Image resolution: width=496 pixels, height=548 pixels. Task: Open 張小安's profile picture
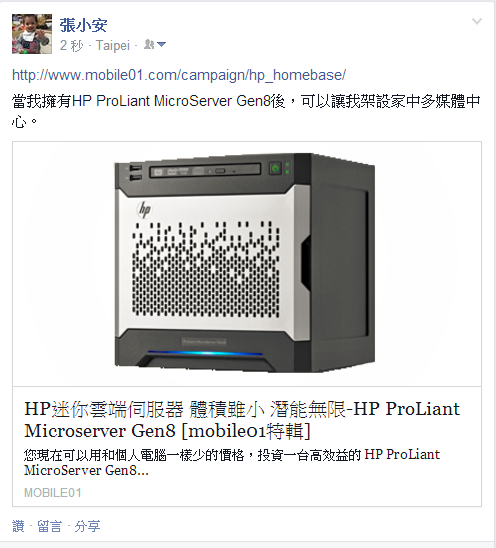[x=32, y=34]
